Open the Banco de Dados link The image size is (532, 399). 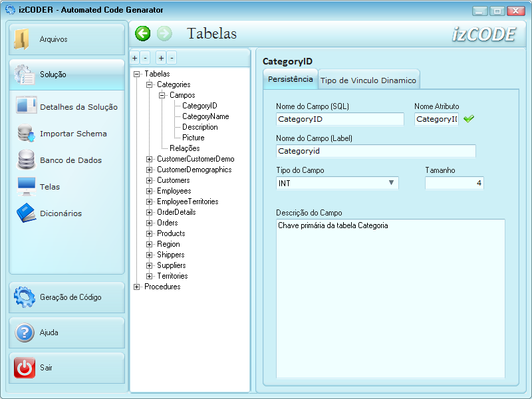pos(71,160)
